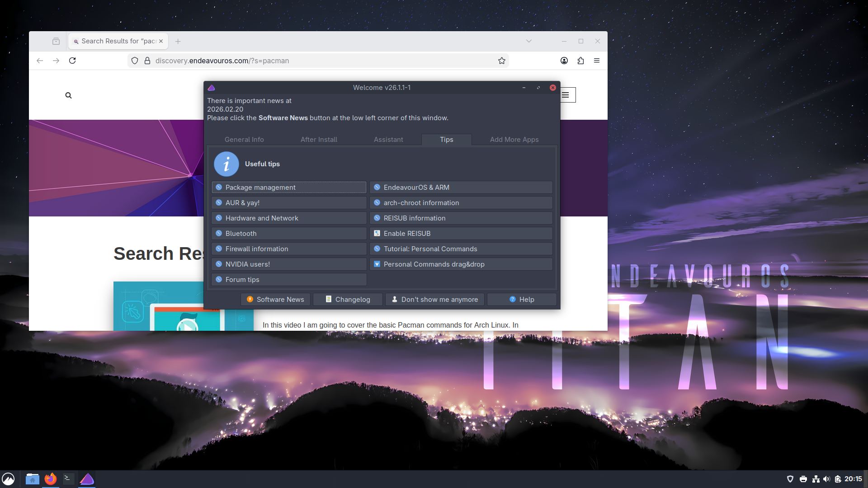Viewport: 868px width, 488px height.
Task: Go forward in Firefox
Action: tap(56, 61)
